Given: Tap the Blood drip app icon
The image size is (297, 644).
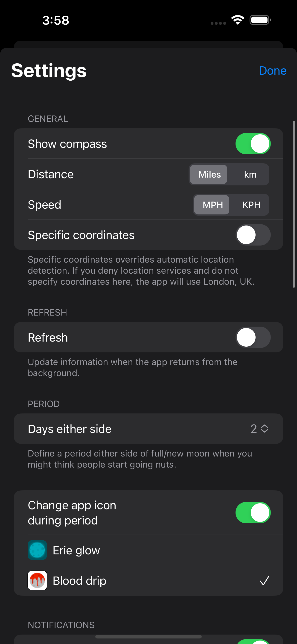Looking at the screenshot, I should coord(37,580).
